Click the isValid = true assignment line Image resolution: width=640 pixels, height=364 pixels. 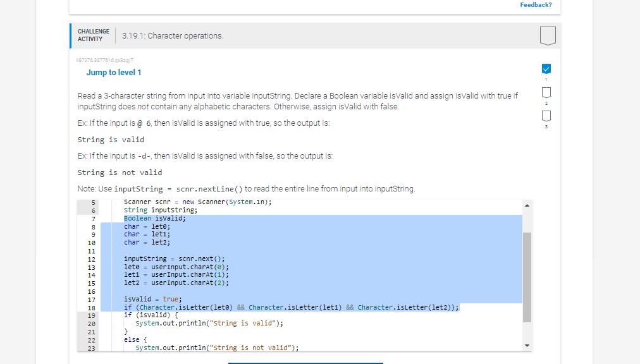click(x=152, y=299)
